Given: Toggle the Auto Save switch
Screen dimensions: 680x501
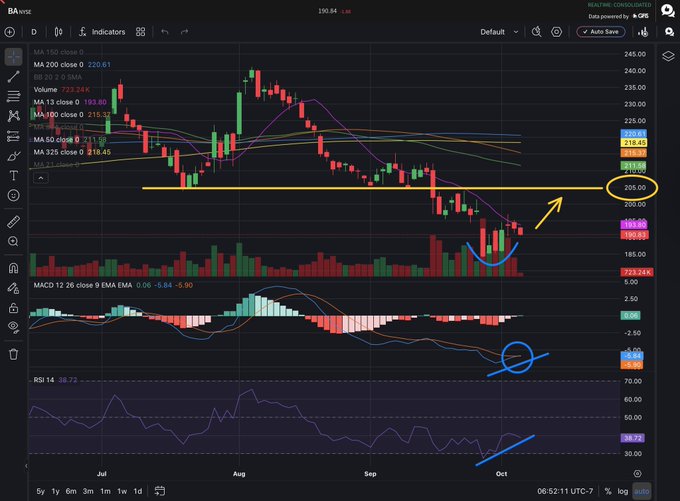Looking at the screenshot, I should (x=601, y=32).
